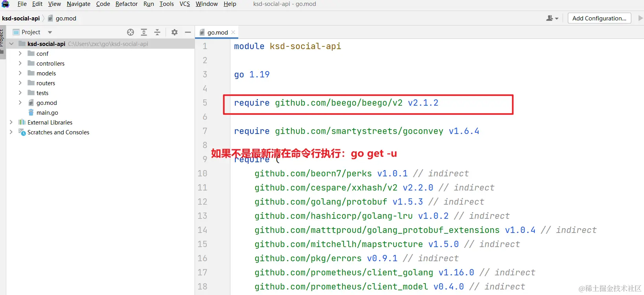Expand External Libraries node
The height and width of the screenshot is (295, 644).
11,122
